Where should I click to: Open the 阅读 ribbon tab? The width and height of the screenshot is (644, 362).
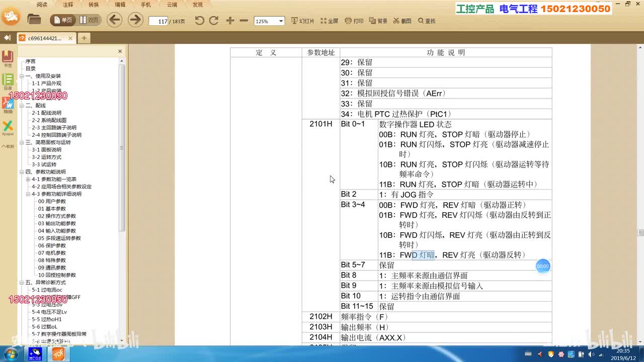(42, 5)
